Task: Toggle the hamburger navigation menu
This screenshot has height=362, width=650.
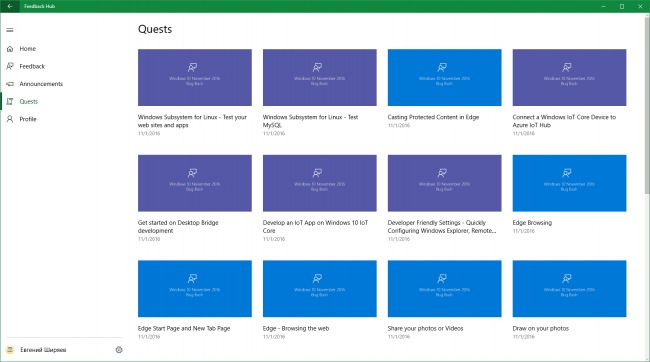Action: coord(10,30)
